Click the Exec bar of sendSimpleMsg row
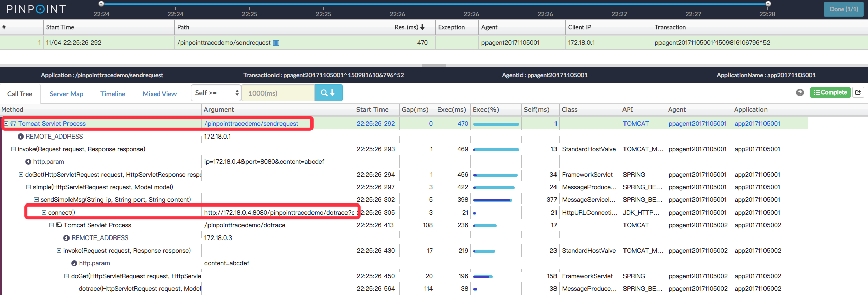 coord(493,200)
